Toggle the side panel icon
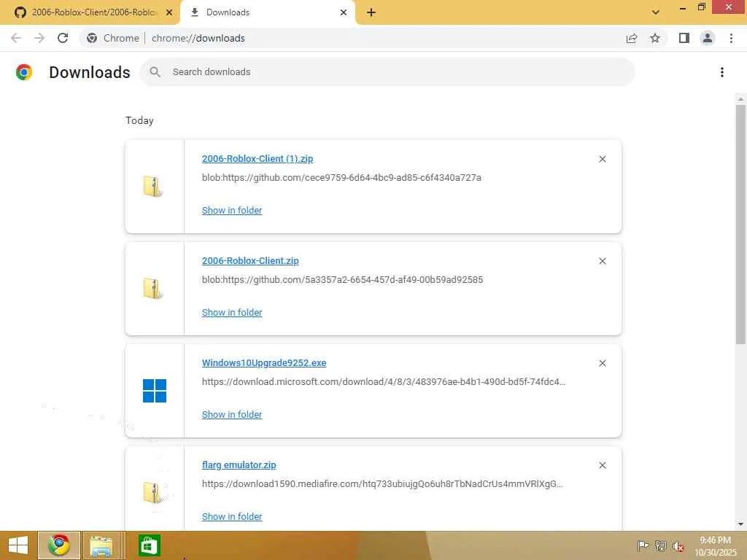Viewport: 747px width, 560px height. [684, 38]
